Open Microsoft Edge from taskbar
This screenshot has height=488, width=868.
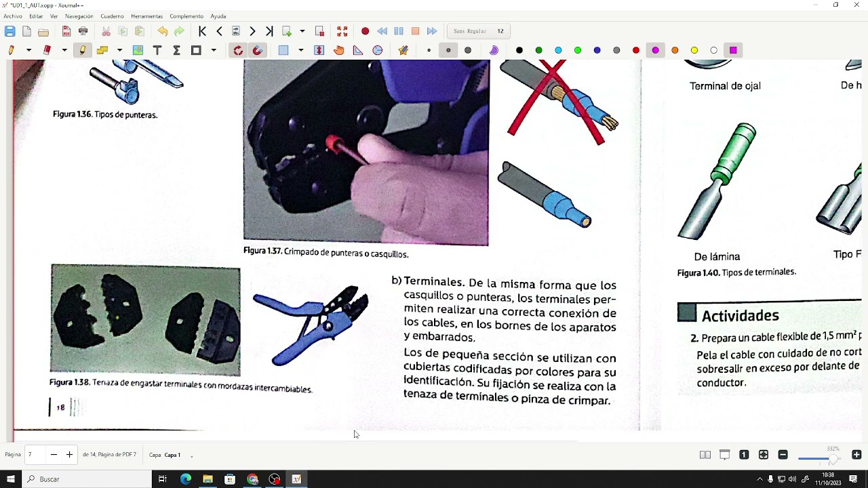point(186,479)
